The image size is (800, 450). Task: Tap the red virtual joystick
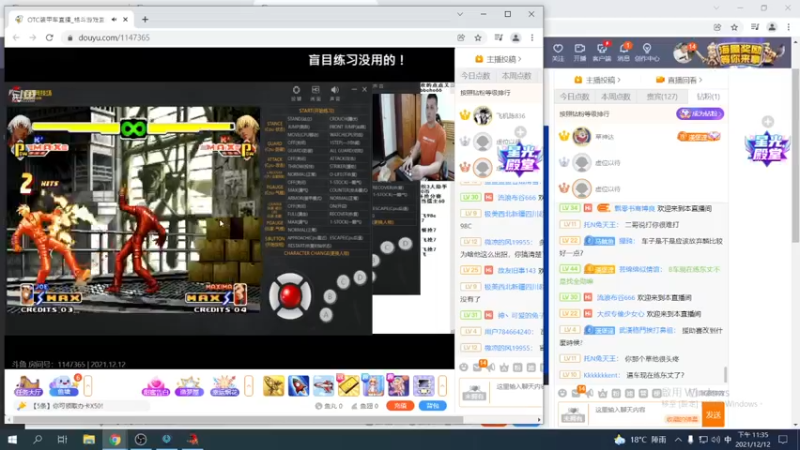290,296
